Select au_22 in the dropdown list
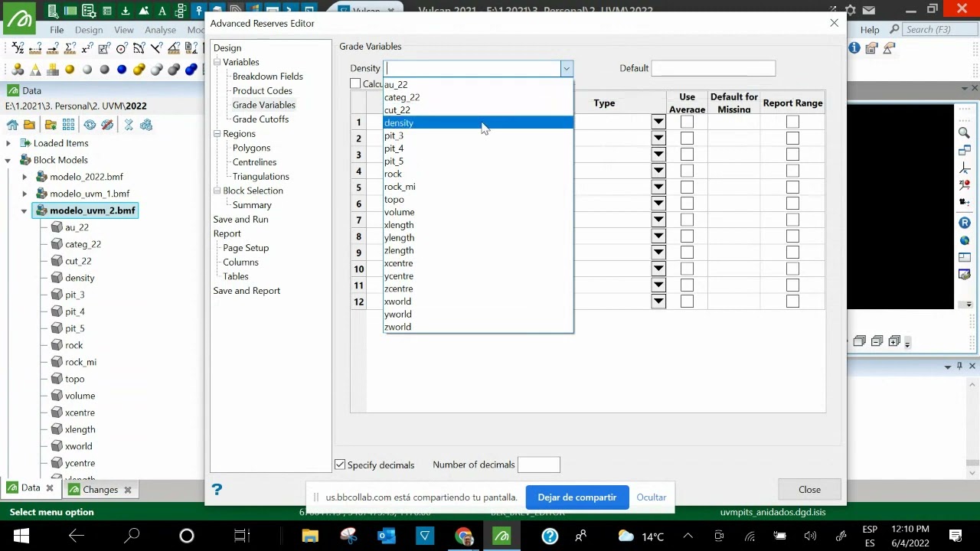980x551 pixels. [x=478, y=84]
